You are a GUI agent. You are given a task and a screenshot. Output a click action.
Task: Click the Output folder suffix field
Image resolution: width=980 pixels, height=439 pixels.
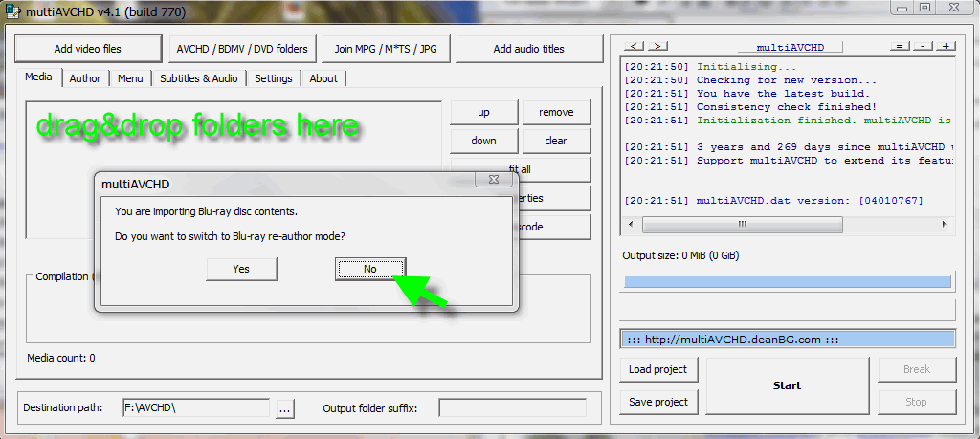click(x=512, y=408)
